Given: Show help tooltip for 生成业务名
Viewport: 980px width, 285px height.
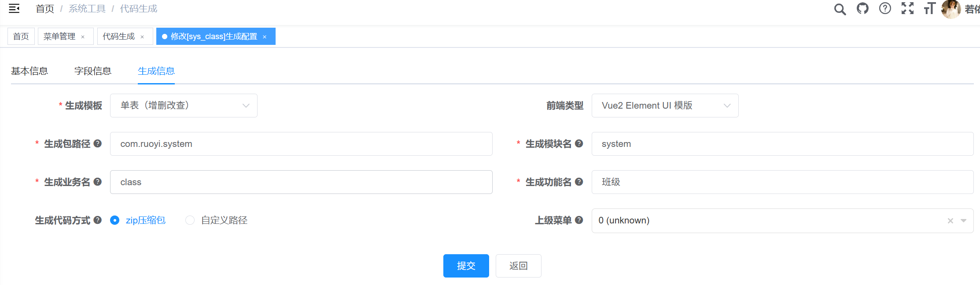Looking at the screenshot, I should point(98,182).
